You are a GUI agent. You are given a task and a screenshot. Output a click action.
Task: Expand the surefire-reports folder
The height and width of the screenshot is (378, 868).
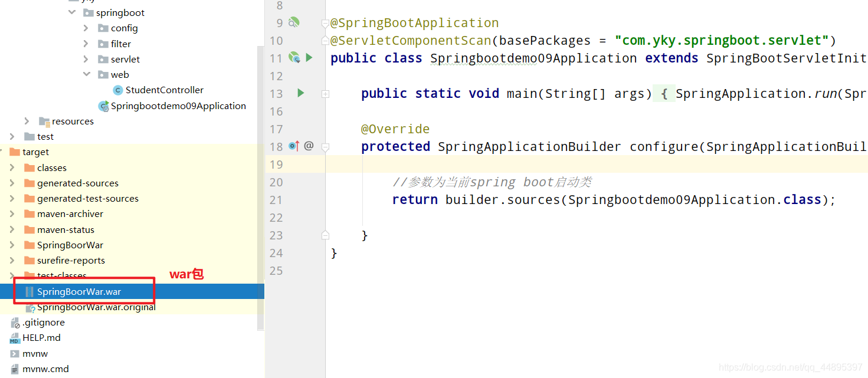pyautogui.click(x=12, y=260)
